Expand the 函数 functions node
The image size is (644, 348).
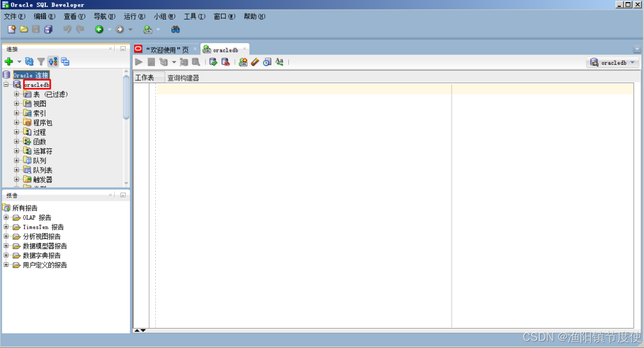[x=16, y=141]
